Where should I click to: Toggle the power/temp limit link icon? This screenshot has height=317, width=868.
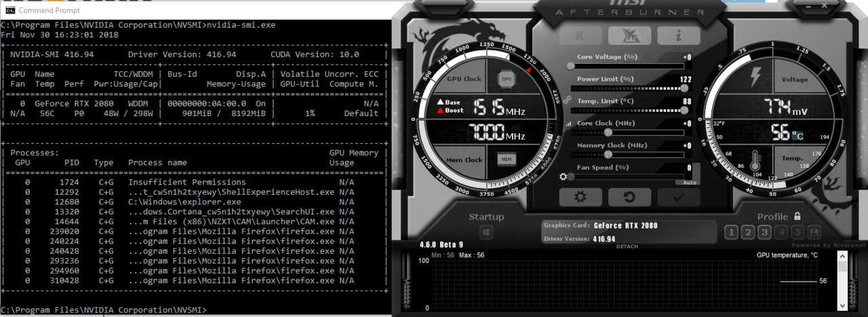[567, 99]
